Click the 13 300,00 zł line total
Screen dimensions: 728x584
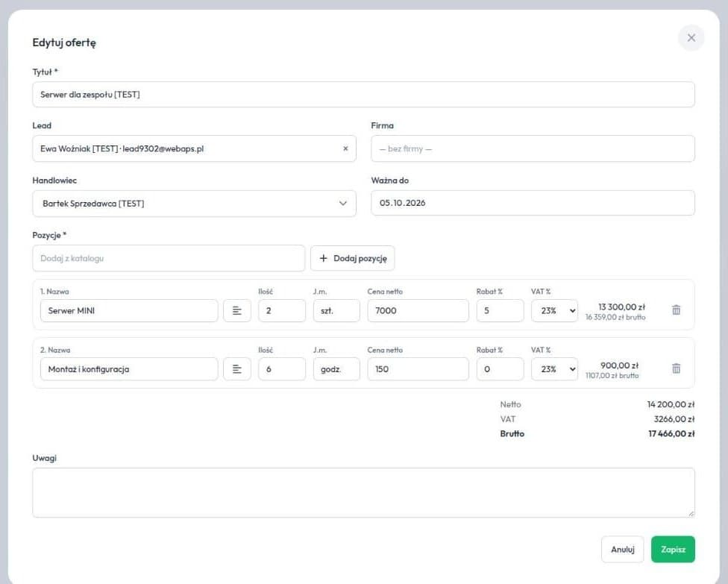tap(621, 307)
